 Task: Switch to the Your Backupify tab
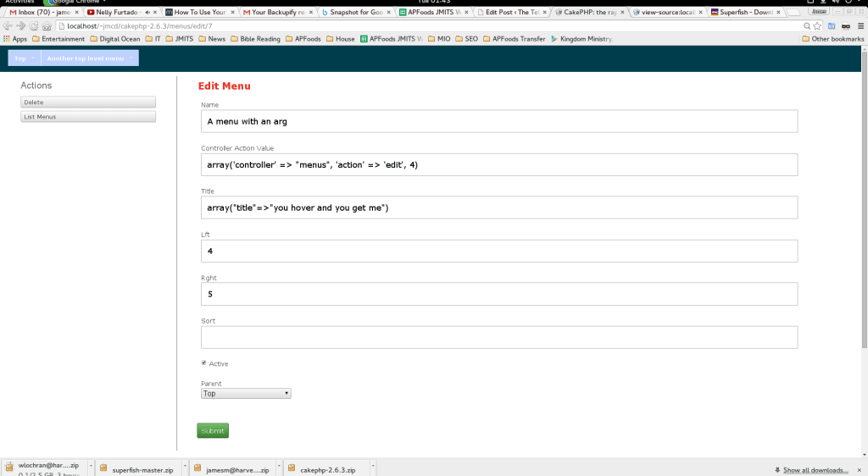tap(278, 12)
